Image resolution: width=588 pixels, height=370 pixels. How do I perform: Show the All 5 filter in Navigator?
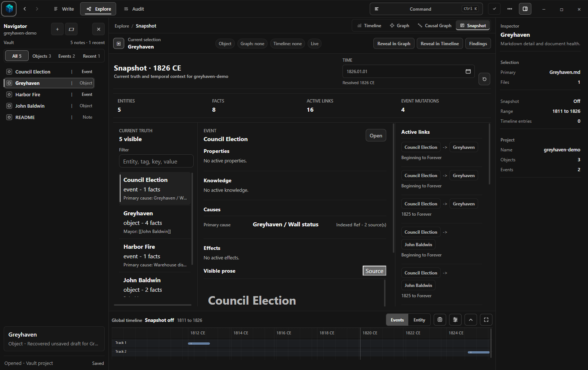pos(17,56)
